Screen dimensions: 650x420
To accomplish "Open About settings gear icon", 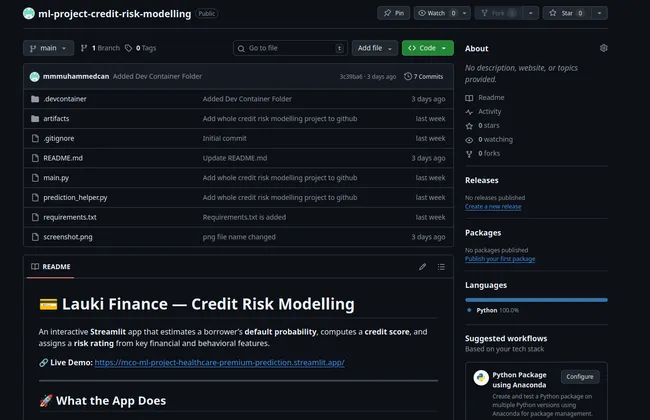I will [x=604, y=48].
